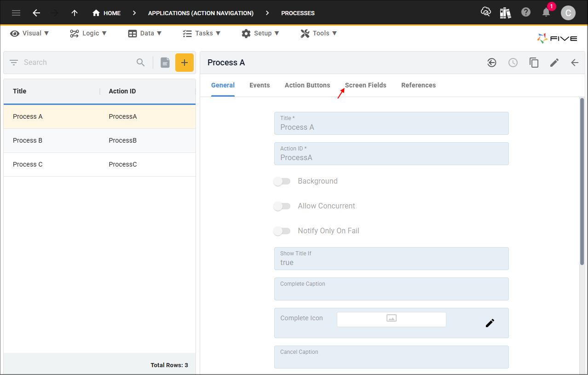
Task: Click the back arrow in top bar
Action: (36, 13)
